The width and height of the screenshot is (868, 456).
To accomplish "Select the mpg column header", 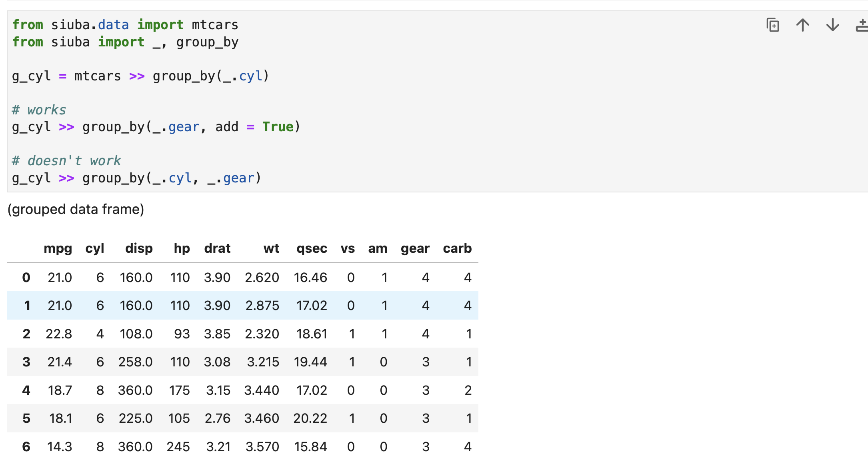I will [58, 248].
